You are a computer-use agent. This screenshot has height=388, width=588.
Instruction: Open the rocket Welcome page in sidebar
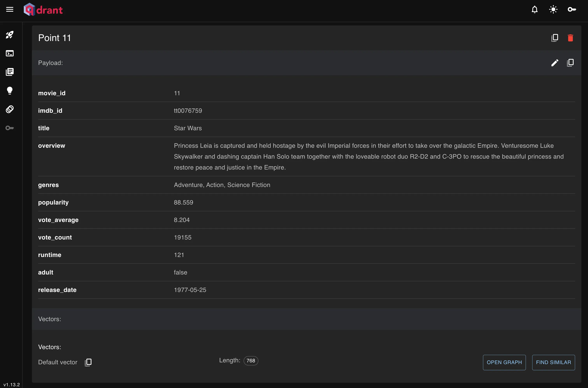click(10, 35)
